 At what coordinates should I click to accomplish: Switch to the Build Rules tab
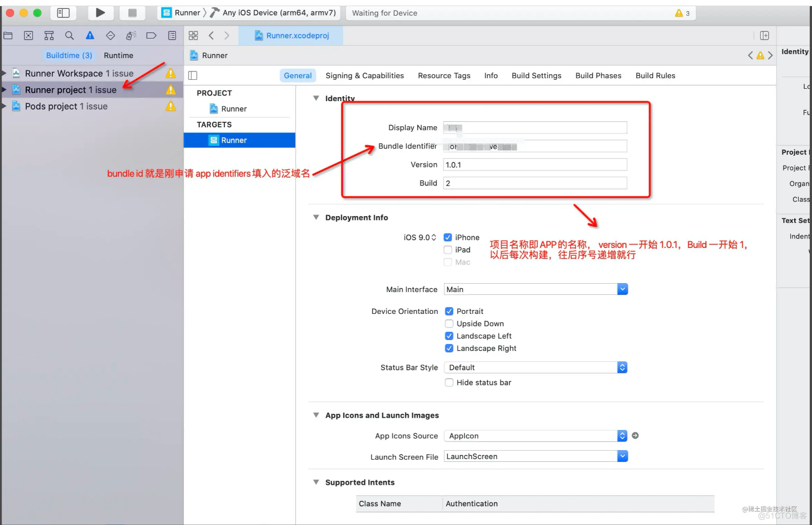click(655, 75)
